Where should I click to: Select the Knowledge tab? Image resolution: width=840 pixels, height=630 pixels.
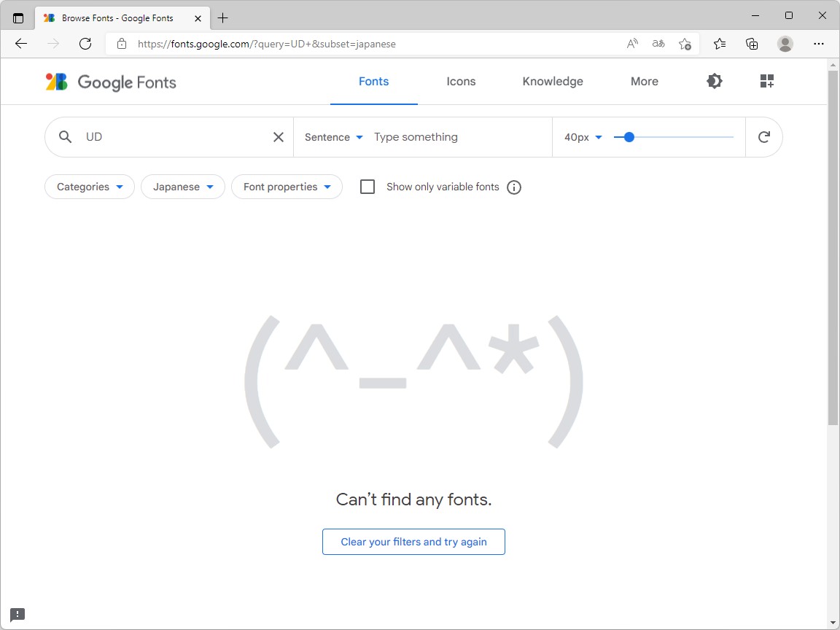coord(552,81)
